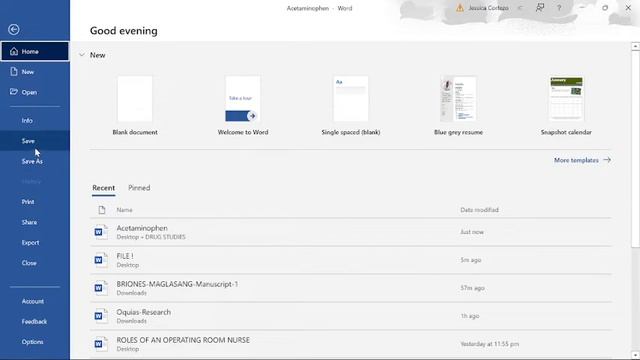
Task: Click the Name column header
Action: click(124, 210)
